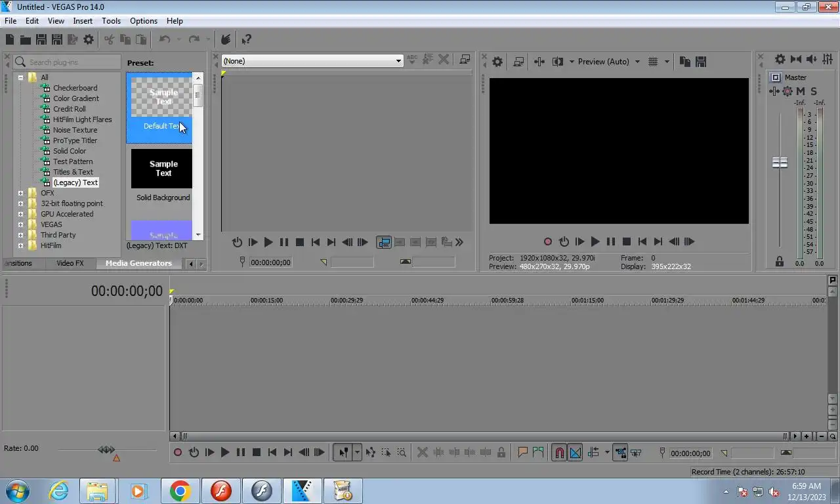The image size is (840, 504).
Task: Click Downmix Output icon in Master Bus
Action: [x=796, y=59]
